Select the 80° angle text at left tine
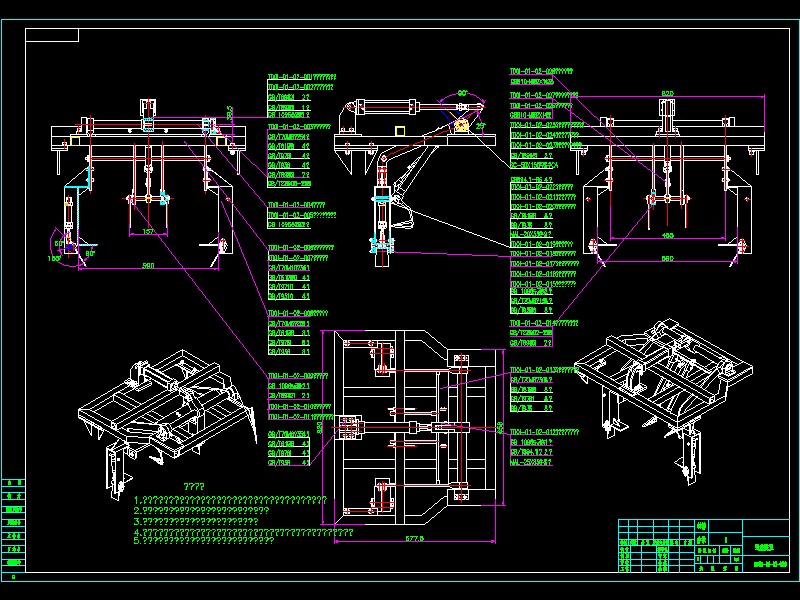Image resolution: width=800 pixels, height=600 pixels. pos(90,254)
